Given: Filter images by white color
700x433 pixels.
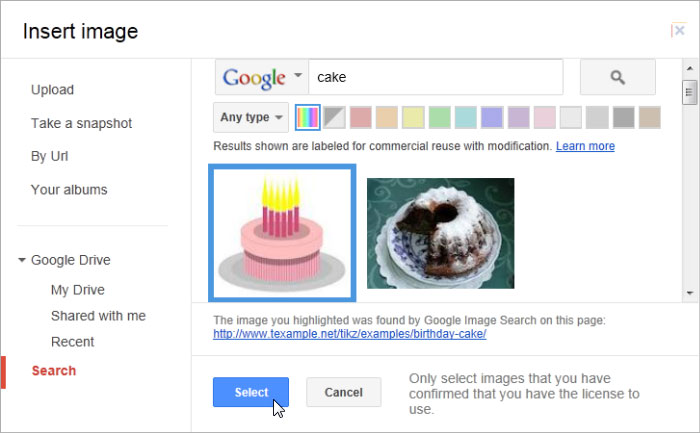Looking at the screenshot, I should [571, 117].
